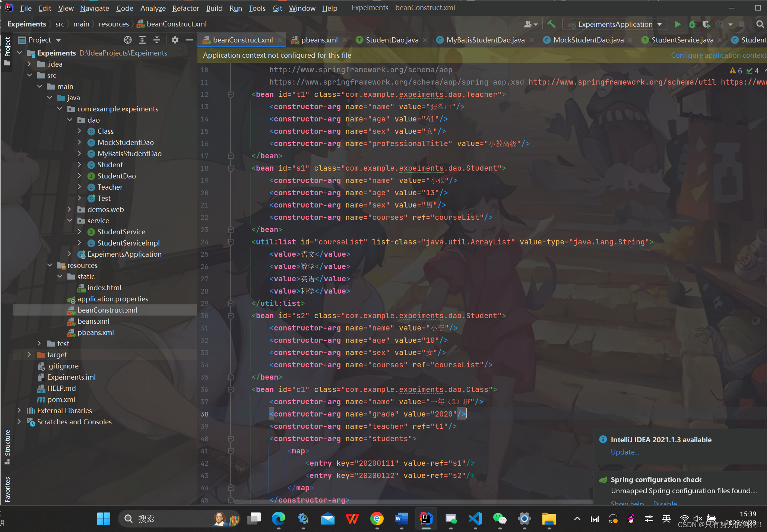Screen dimensions: 767x532
Task: Open WeChat from the taskbar
Action: pos(499,519)
